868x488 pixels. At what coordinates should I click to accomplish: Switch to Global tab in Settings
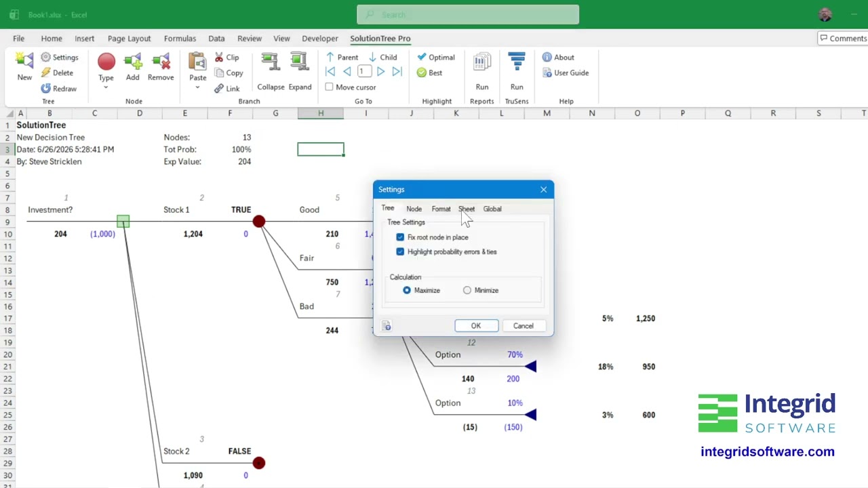(492, 209)
